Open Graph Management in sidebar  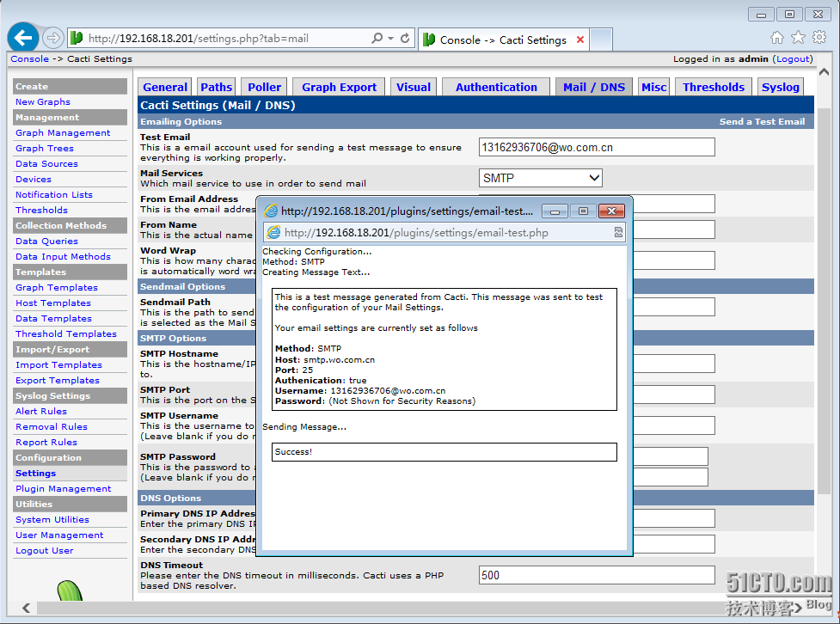click(63, 133)
